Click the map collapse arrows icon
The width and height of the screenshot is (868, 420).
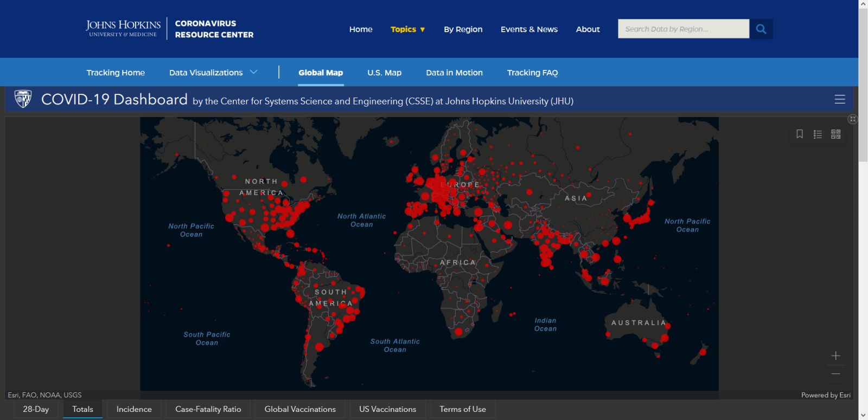click(852, 119)
